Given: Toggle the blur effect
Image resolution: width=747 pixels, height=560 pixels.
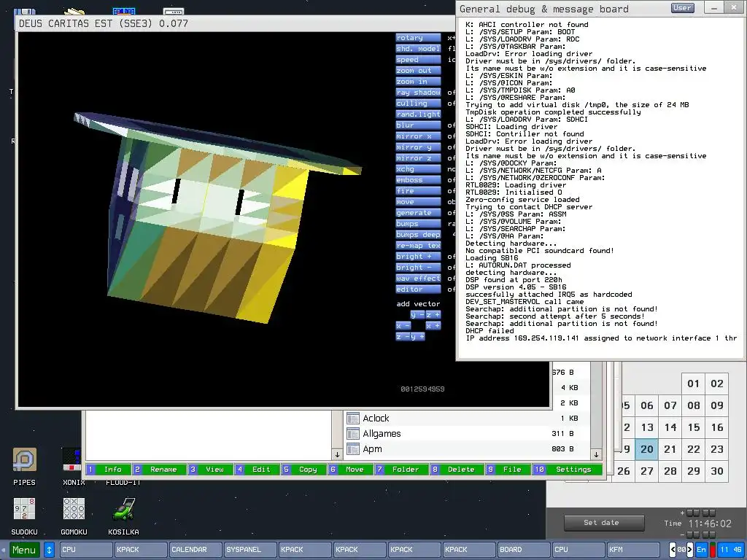Looking at the screenshot, I should [x=418, y=125].
